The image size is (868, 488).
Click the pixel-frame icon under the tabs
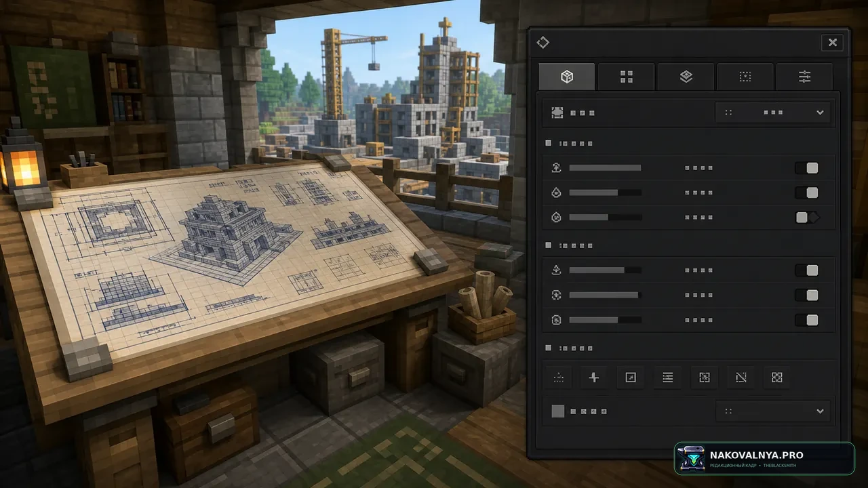coord(557,113)
